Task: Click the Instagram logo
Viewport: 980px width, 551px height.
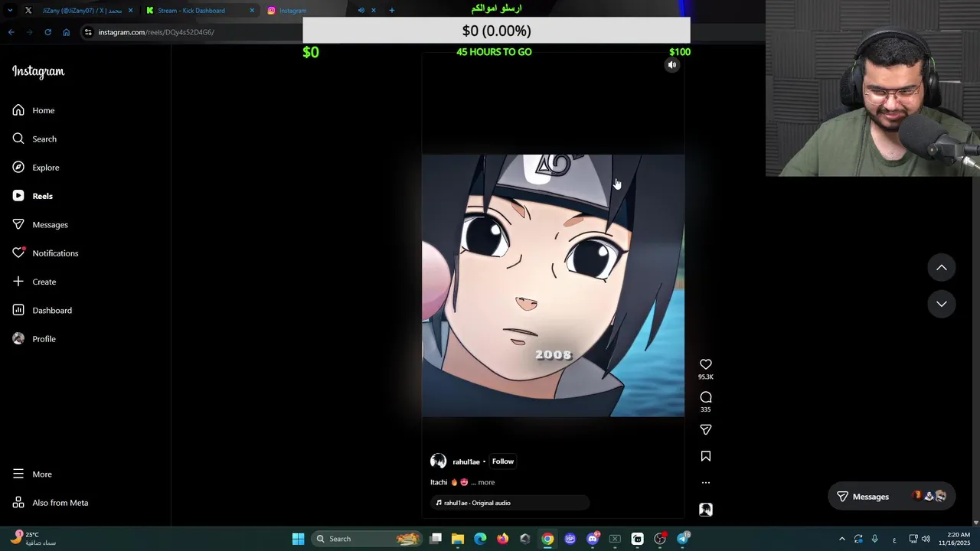Action: [38, 71]
